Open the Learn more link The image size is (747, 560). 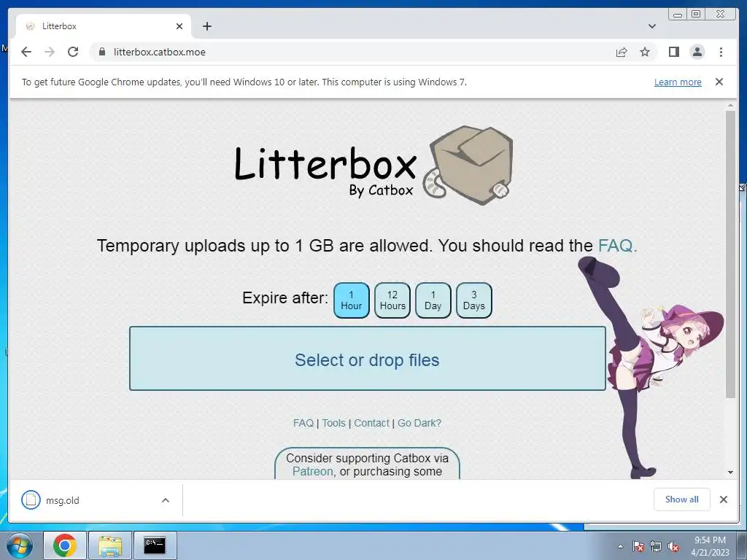pos(678,82)
